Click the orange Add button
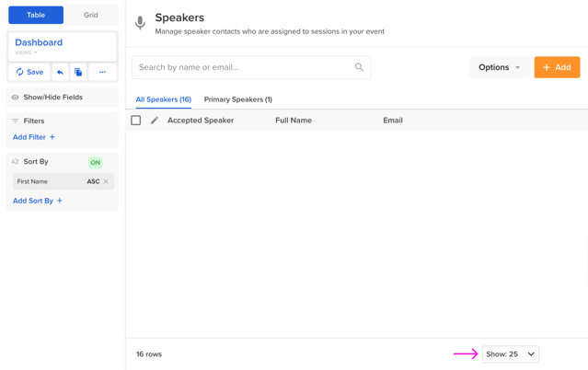The height and width of the screenshot is (370, 588). pyautogui.click(x=557, y=67)
